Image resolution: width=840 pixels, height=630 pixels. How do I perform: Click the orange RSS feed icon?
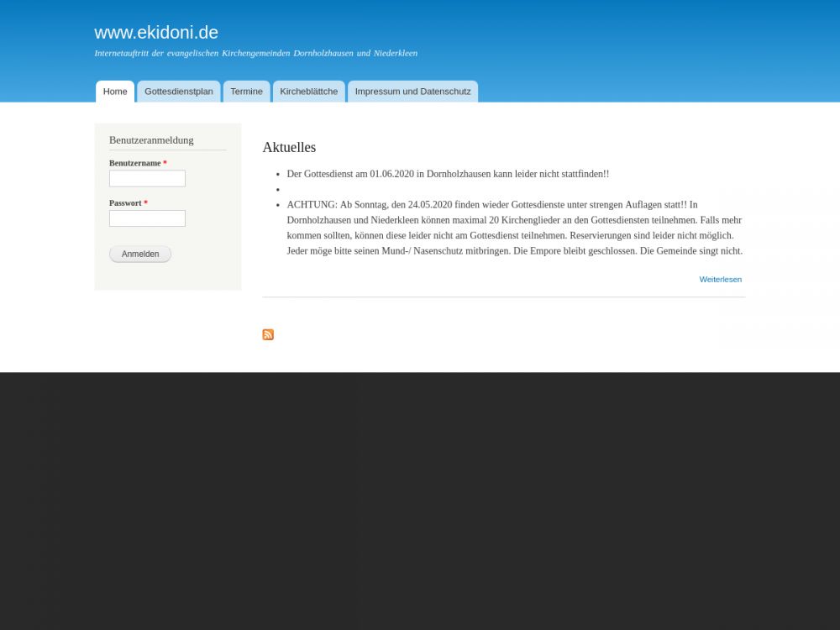click(x=268, y=334)
